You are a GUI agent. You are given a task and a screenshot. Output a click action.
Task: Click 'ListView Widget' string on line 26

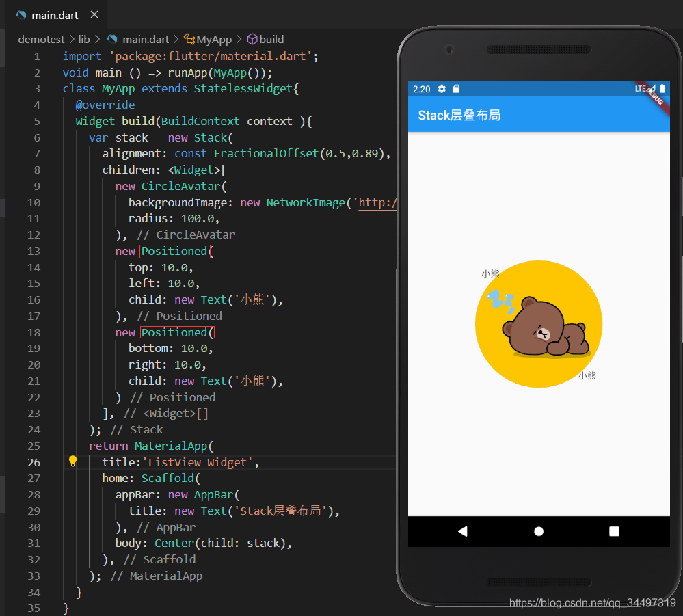198,462
